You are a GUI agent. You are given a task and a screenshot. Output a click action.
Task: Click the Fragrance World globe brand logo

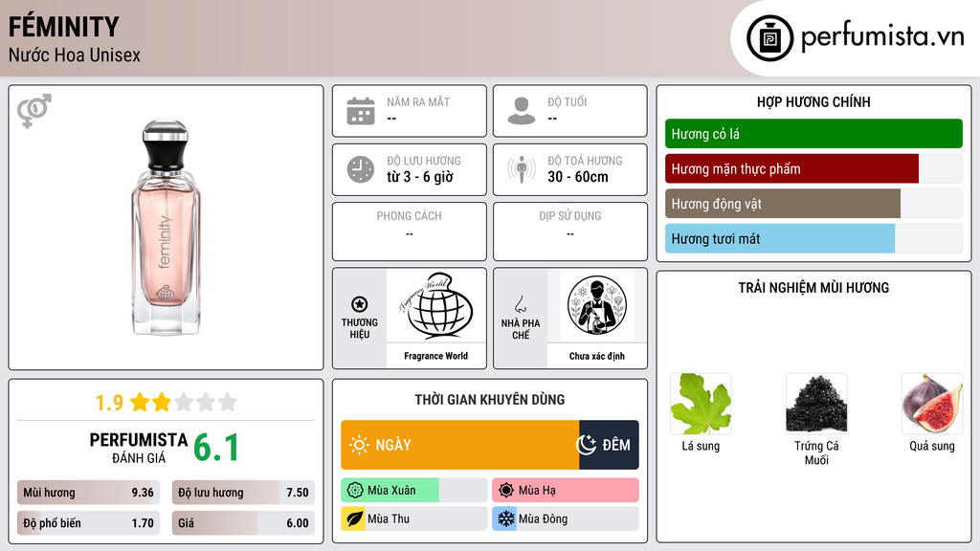point(436,305)
